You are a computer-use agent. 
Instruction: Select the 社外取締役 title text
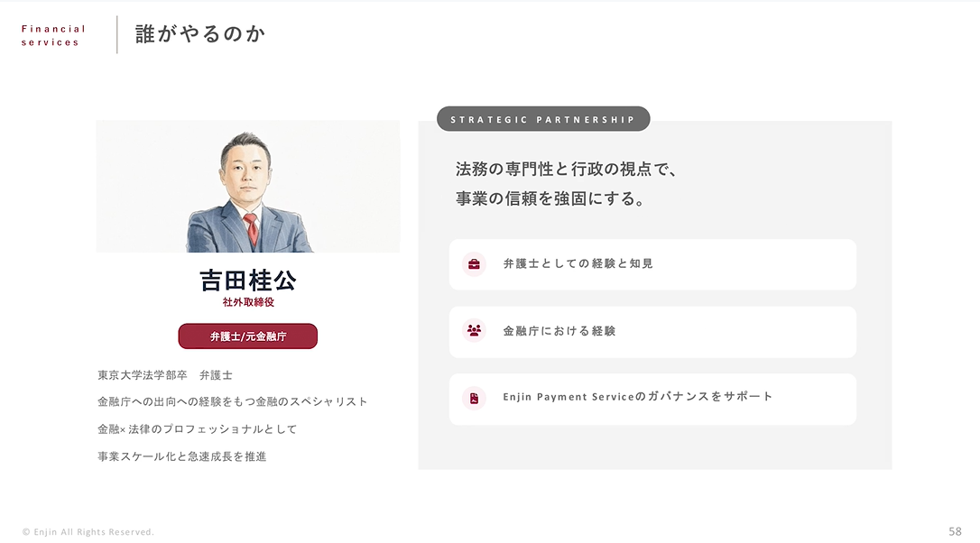pyautogui.click(x=248, y=302)
